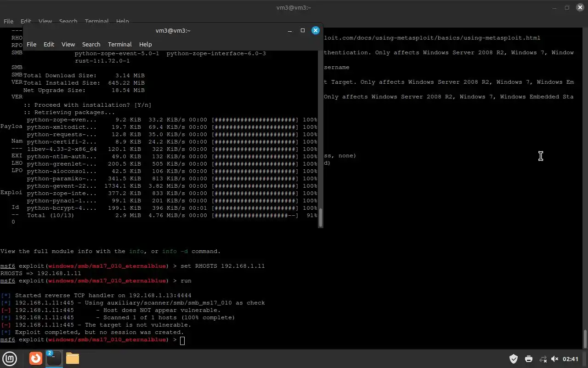Click the 'RHOSTS => 192.168.1.11' output line
This screenshot has width=588, height=368.
click(x=40, y=273)
